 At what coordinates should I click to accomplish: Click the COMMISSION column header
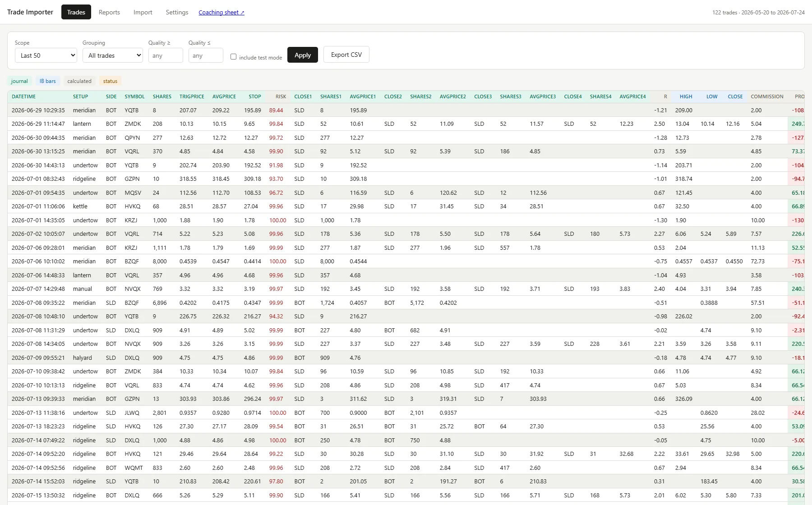coord(767,96)
